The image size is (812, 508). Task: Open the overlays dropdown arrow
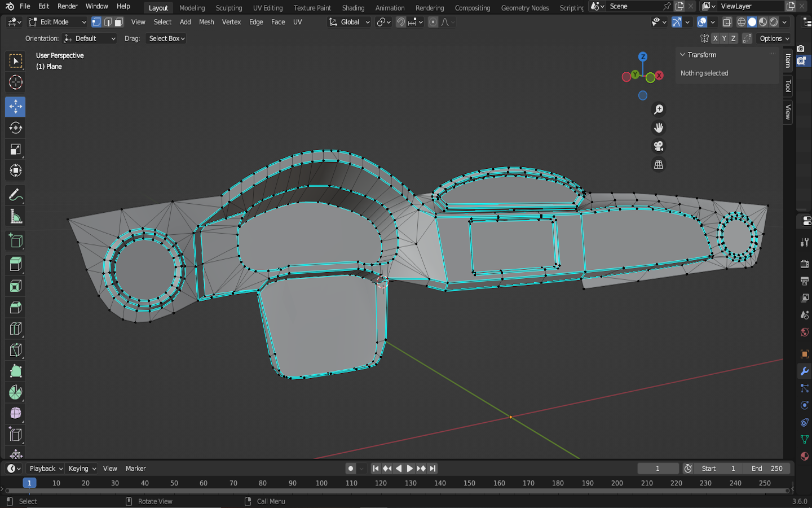713,22
